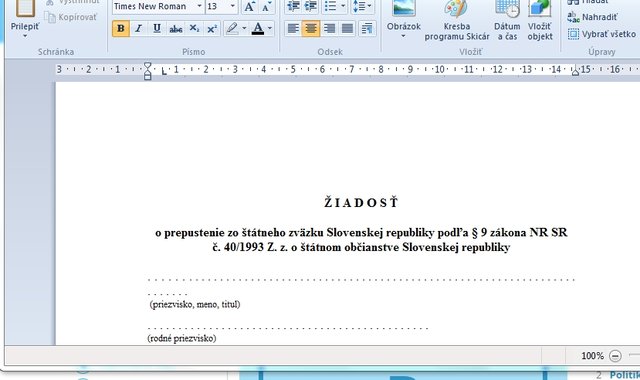Click the right indent ruler marker

[575, 72]
